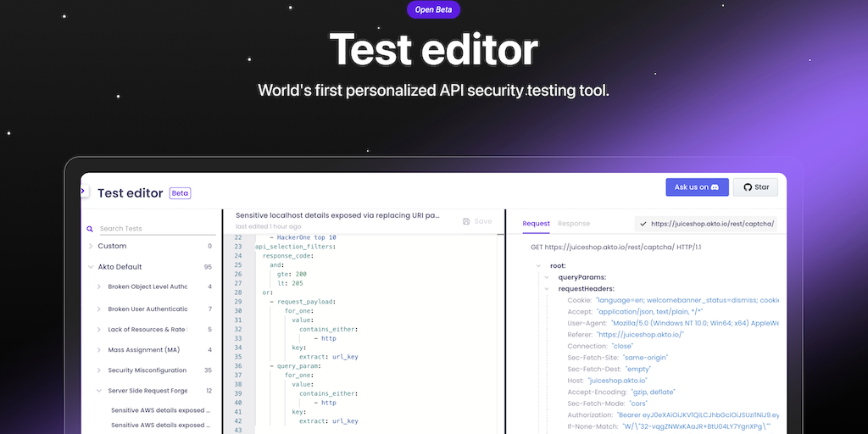
Task: Click the Ask us on Discord button
Action: pos(697,187)
